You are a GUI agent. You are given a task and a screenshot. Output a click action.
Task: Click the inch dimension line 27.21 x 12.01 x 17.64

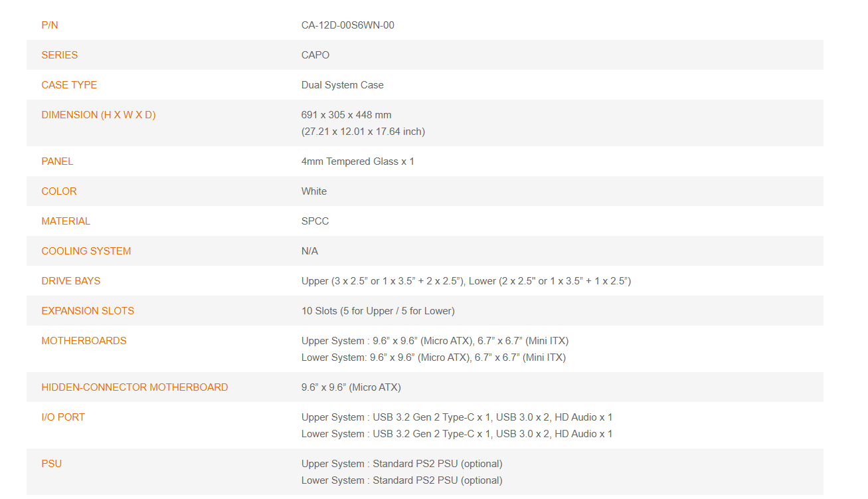(x=363, y=132)
